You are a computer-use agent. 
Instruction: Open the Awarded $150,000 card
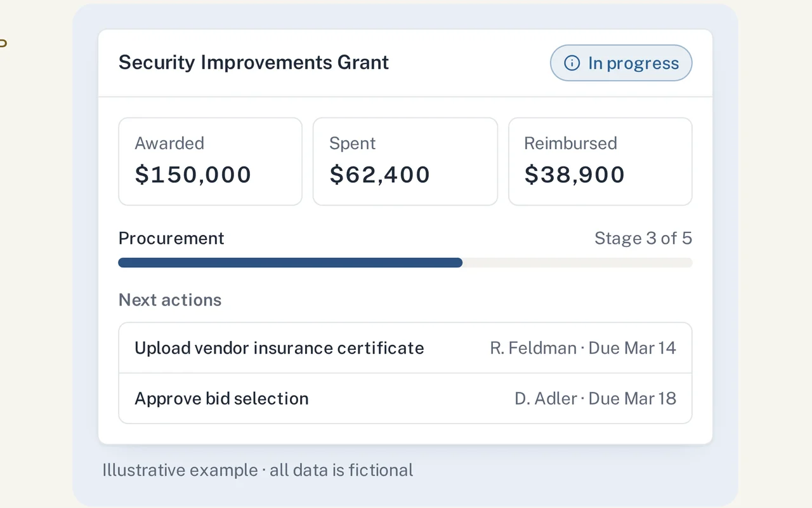click(x=211, y=161)
